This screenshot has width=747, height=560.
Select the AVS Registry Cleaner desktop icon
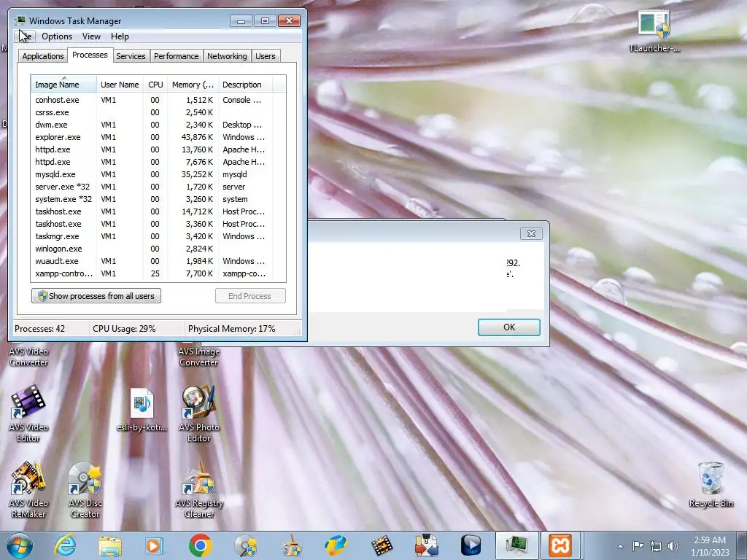(x=199, y=489)
